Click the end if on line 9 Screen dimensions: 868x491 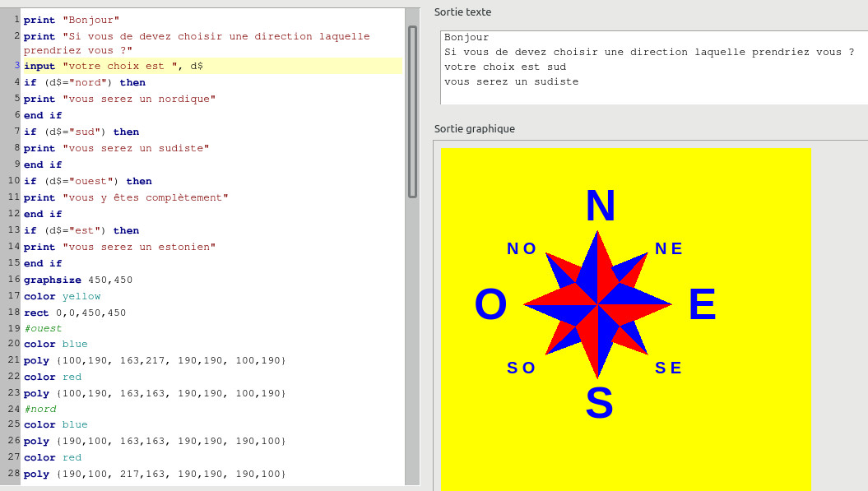point(43,164)
